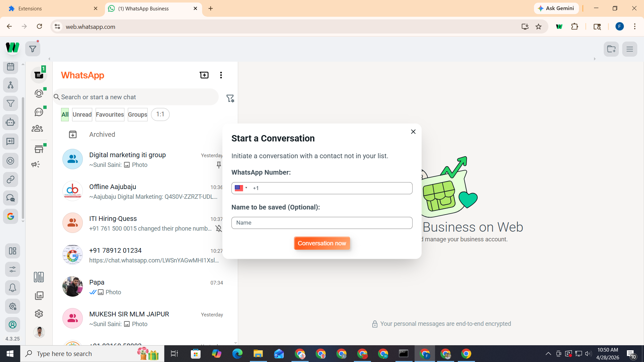Click the Google icon in left sidebar
The height and width of the screenshot is (362, 644).
[x=11, y=216]
